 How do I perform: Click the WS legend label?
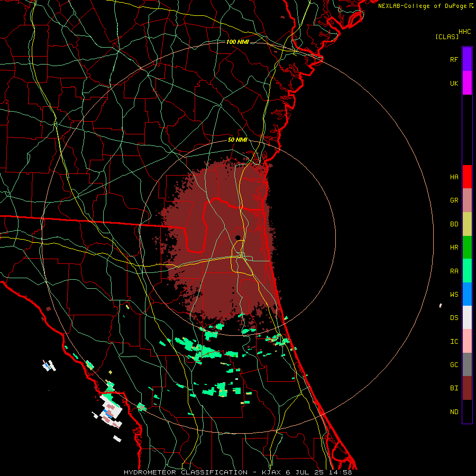coord(454,294)
